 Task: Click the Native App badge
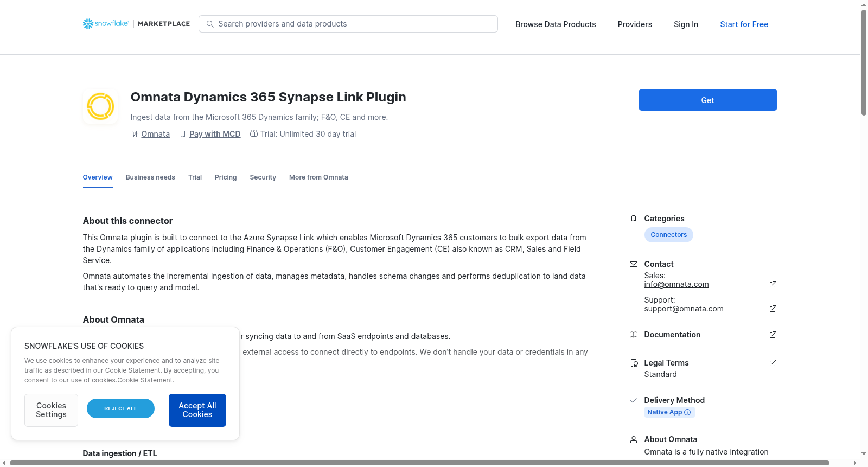[x=669, y=412]
